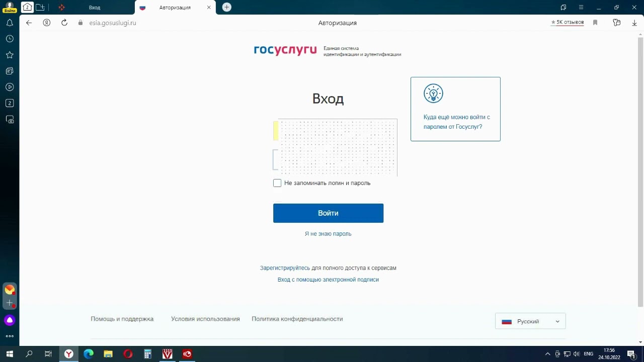The height and width of the screenshot is (362, 644).
Task: Click the blue 'Войти' button
Action: coord(328,213)
